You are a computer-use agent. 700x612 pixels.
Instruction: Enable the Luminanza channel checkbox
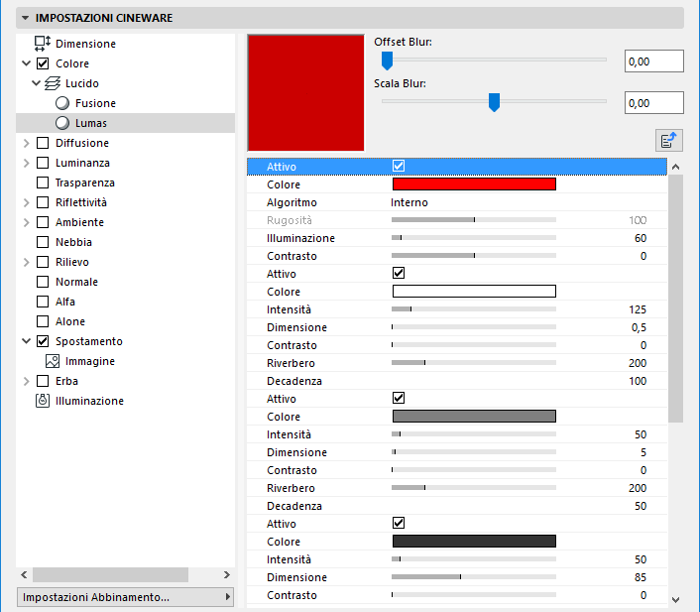pyautogui.click(x=43, y=163)
